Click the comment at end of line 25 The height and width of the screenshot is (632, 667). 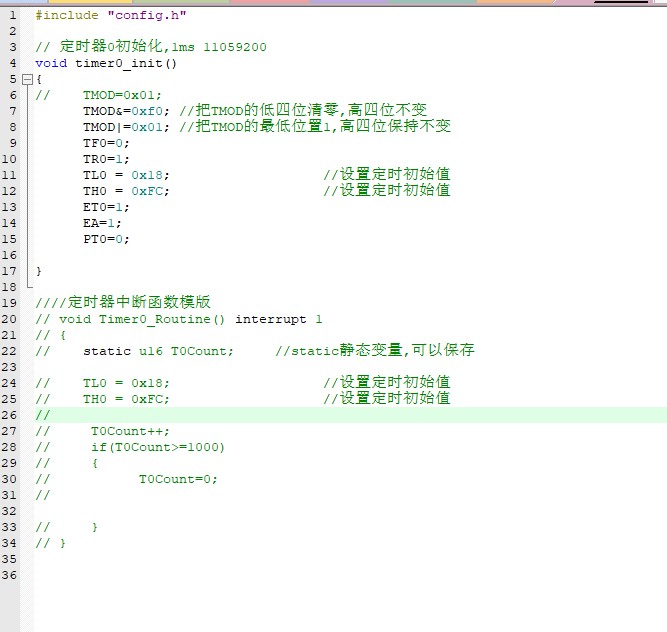(x=387, y=399)
